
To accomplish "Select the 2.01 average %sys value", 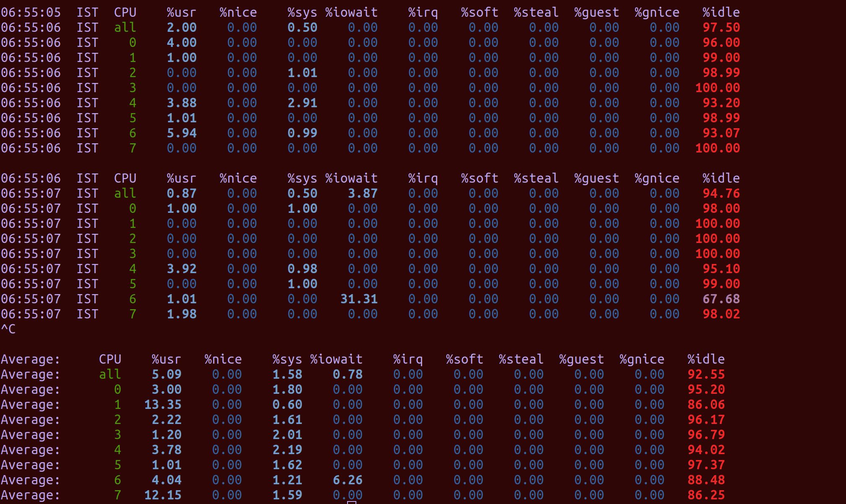I will pos(287,435).
